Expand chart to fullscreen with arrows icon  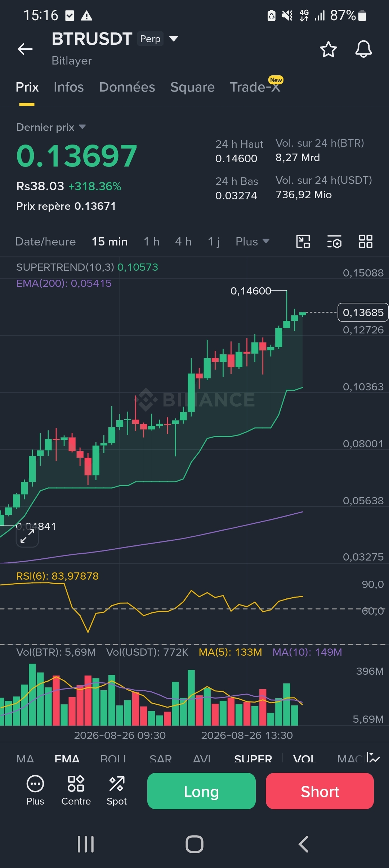pyautogui.click(x=27, y=536)
